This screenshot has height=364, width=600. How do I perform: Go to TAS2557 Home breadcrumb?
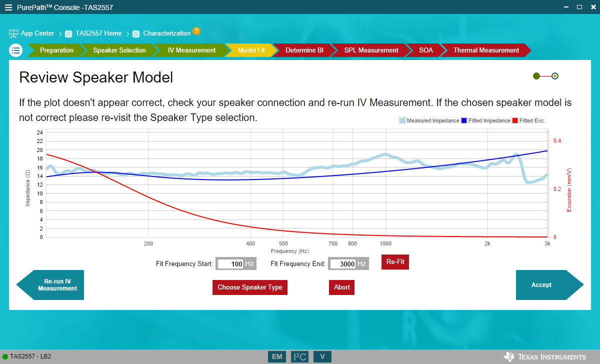tap(98, 33)
